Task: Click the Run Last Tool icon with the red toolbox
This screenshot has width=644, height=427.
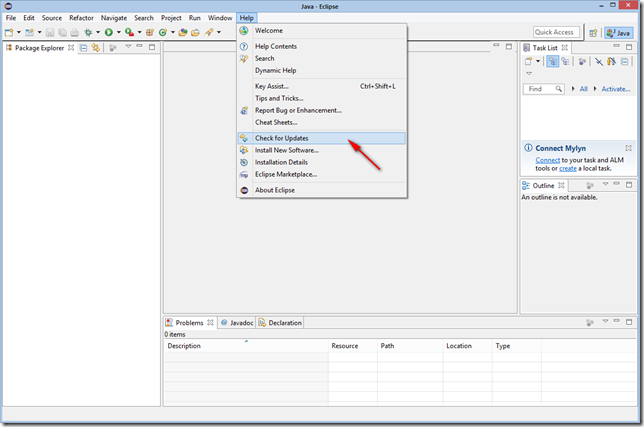Action: (129, 32)
